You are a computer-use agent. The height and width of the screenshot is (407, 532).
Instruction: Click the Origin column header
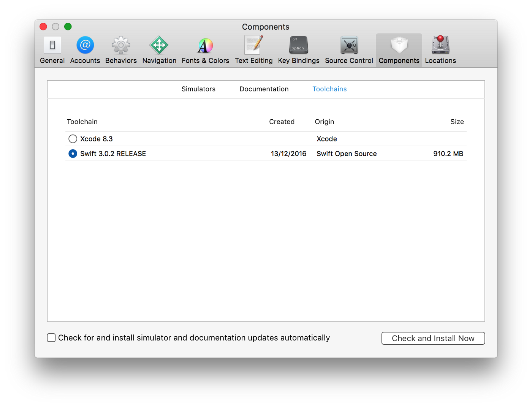pos(325,122)
